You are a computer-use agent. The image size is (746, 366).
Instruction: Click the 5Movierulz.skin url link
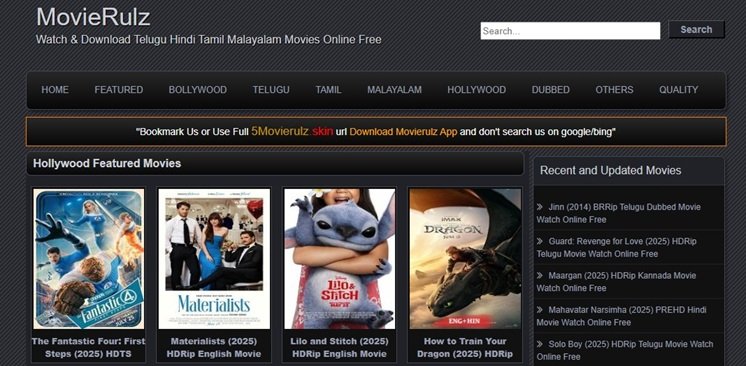[x=292, y=131]
